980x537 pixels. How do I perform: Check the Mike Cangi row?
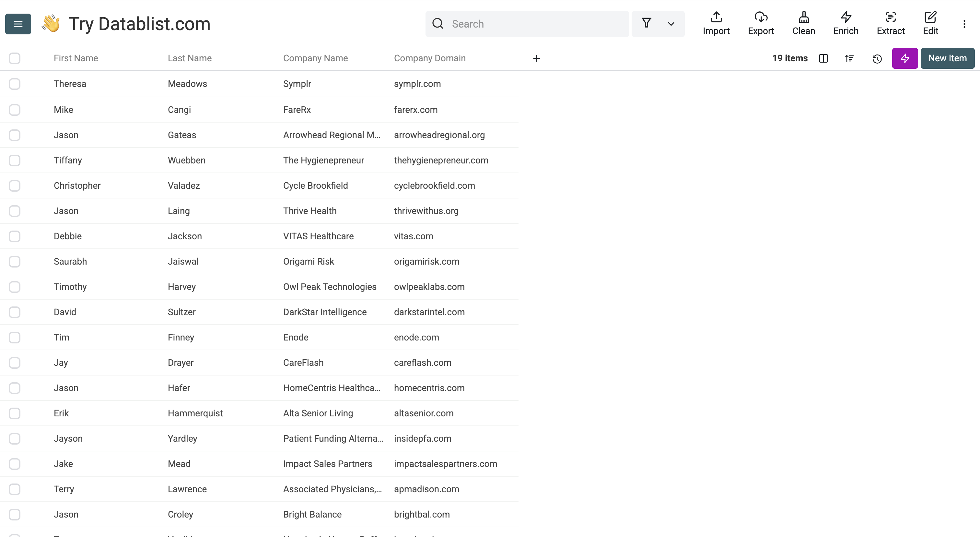(x=15, y=110)
